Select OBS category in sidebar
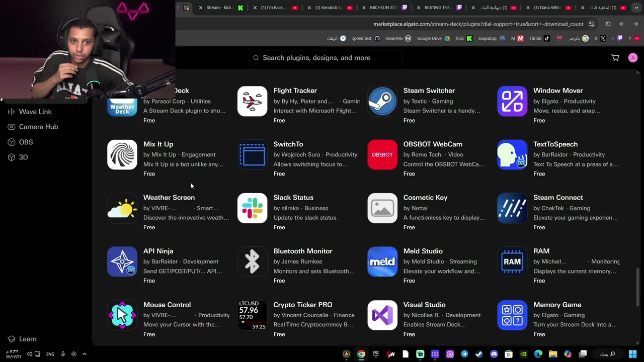This screenshot has height=362, width=644. [21, 142]
